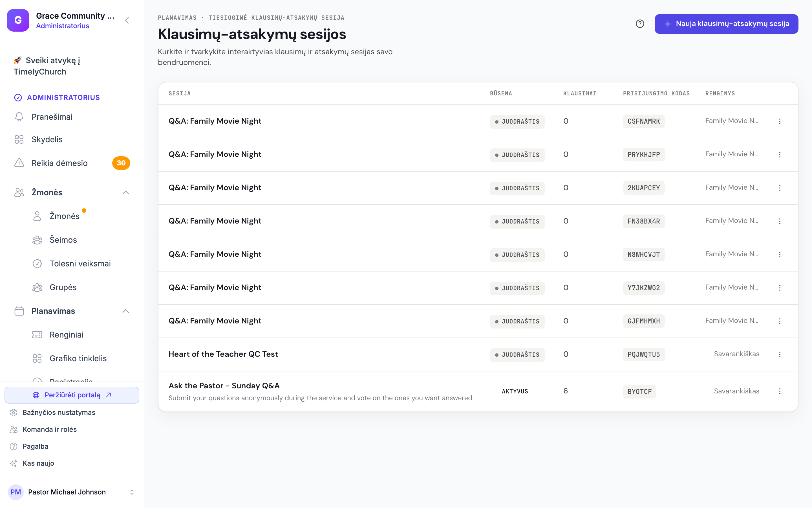Click the question icon beside Pagalba
812x508 pixels.
coord(14,446)
